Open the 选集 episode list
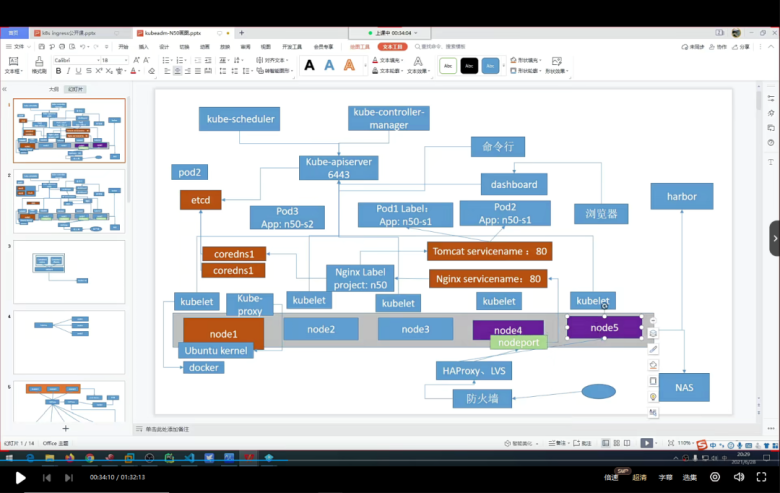The height and width of the screenshot is (493, 780). pos(689,478)
